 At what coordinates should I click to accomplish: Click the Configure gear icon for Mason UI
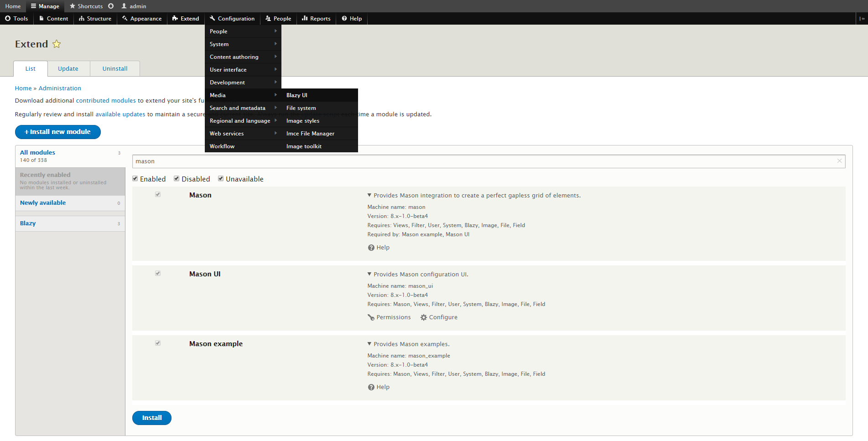click(x=424, y=317)
